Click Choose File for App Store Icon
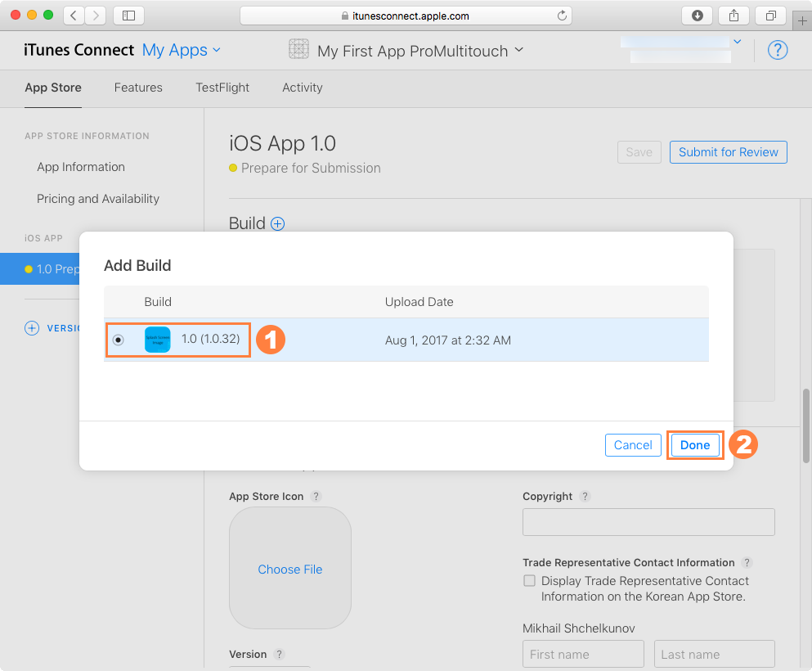This screenshot has width=812, height=671. click(290, 570)
